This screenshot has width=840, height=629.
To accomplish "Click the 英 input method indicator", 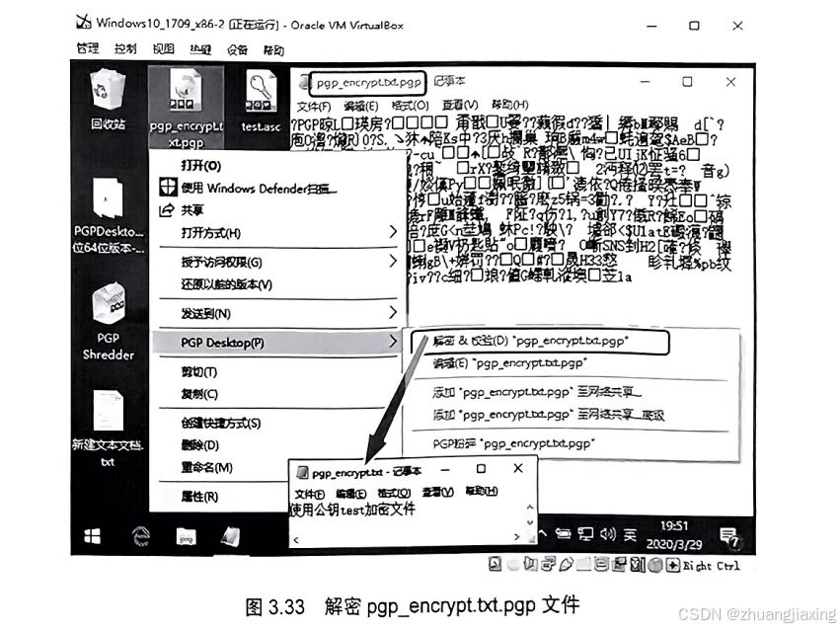I will pos(631,534).
